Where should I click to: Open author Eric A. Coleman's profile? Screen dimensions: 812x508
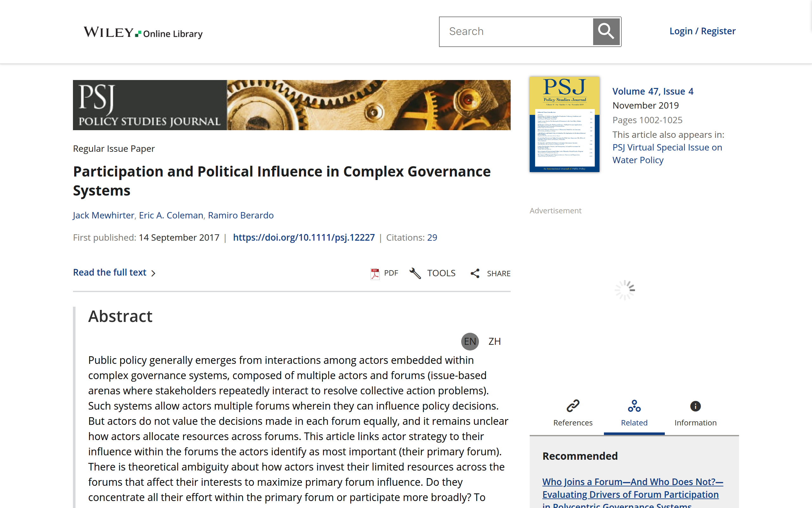point(171,215)
